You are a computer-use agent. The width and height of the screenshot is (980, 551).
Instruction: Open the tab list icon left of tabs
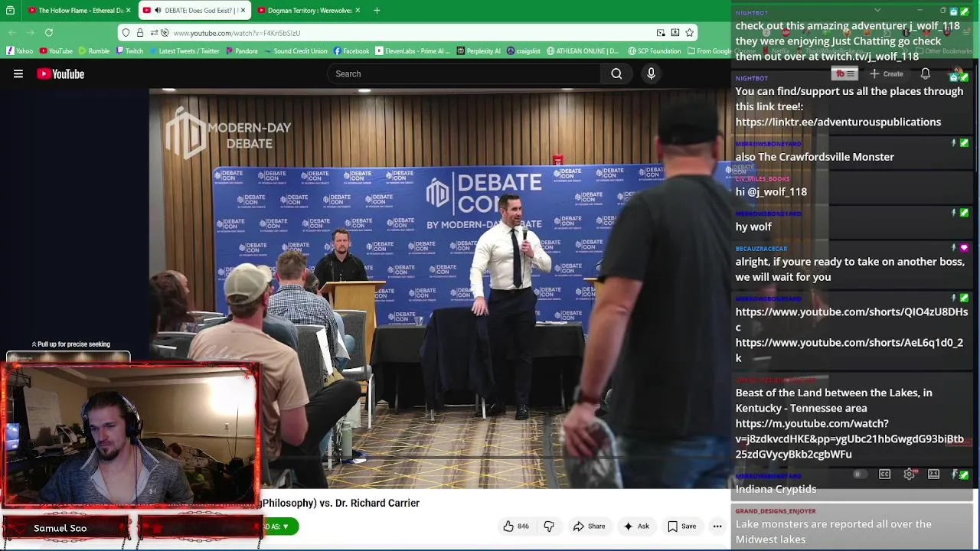coord(10,11)
